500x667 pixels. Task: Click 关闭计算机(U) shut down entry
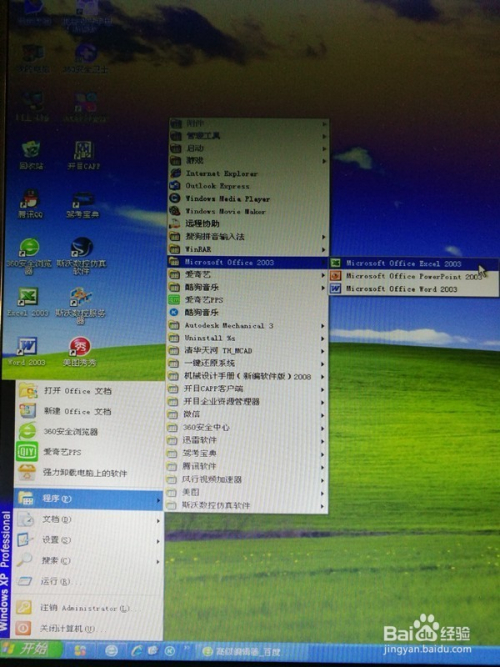point(89,628)
